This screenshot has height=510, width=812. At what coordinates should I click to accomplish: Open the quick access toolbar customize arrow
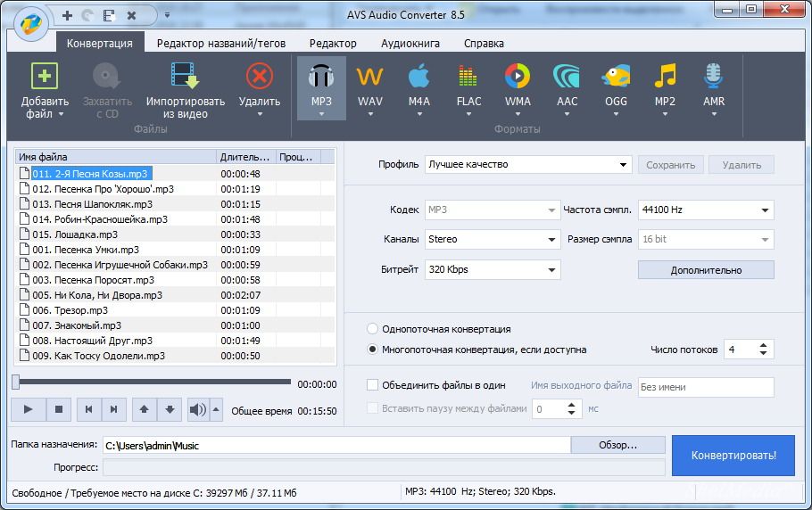(x=167, y=15)
